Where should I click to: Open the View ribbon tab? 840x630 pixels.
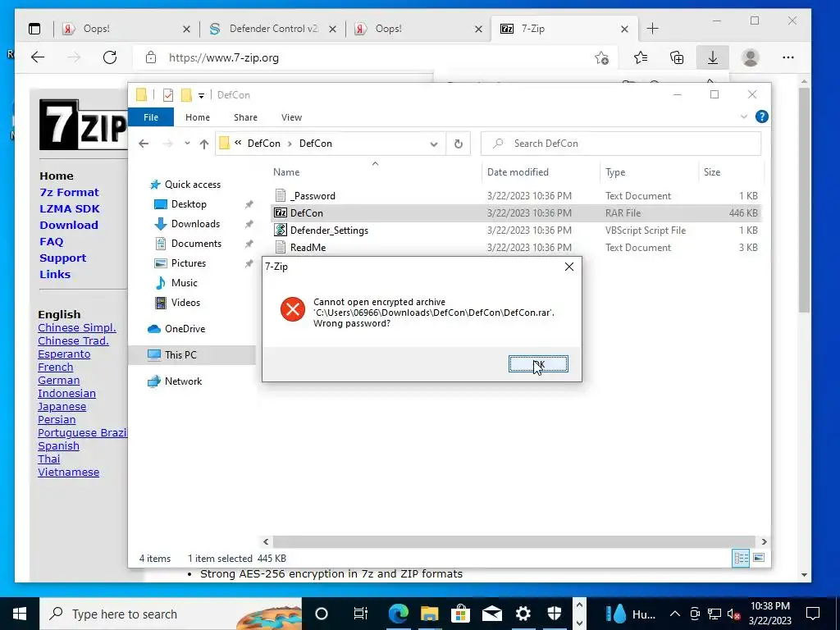point(291,117)
